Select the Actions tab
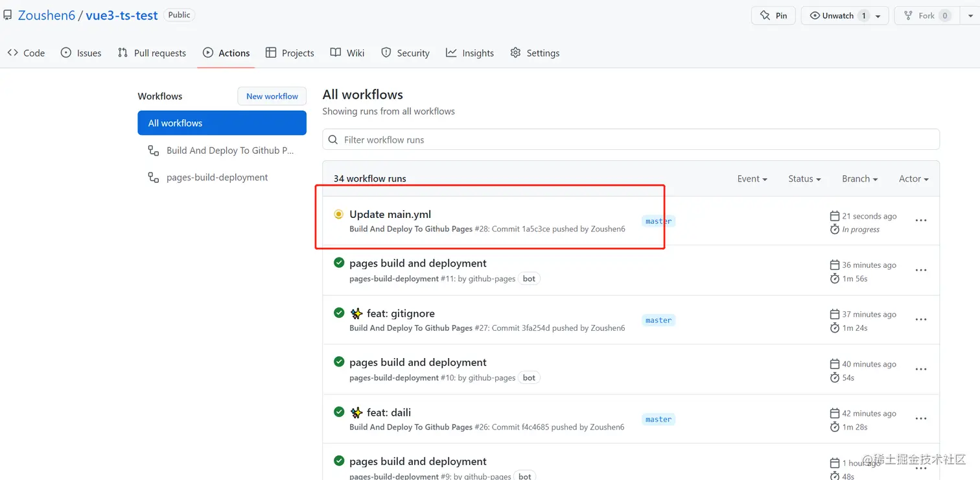Screen dimensions: 980x480 click(226, 53)
